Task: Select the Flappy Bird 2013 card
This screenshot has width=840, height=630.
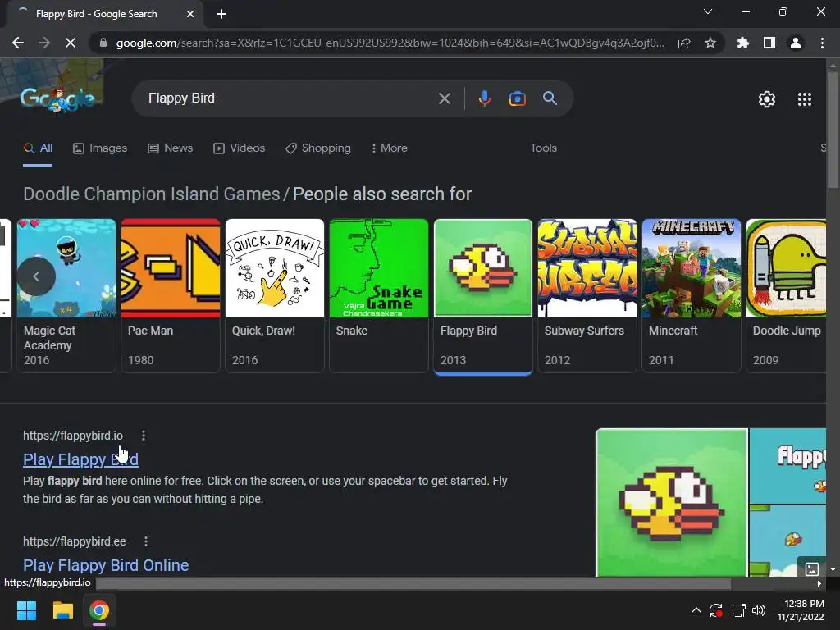Action: pos(482,295)
